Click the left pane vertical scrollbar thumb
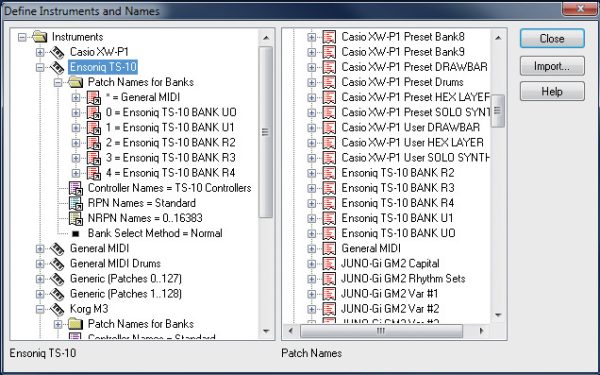This screenshot has width=600, height=375. click(266, 132)
